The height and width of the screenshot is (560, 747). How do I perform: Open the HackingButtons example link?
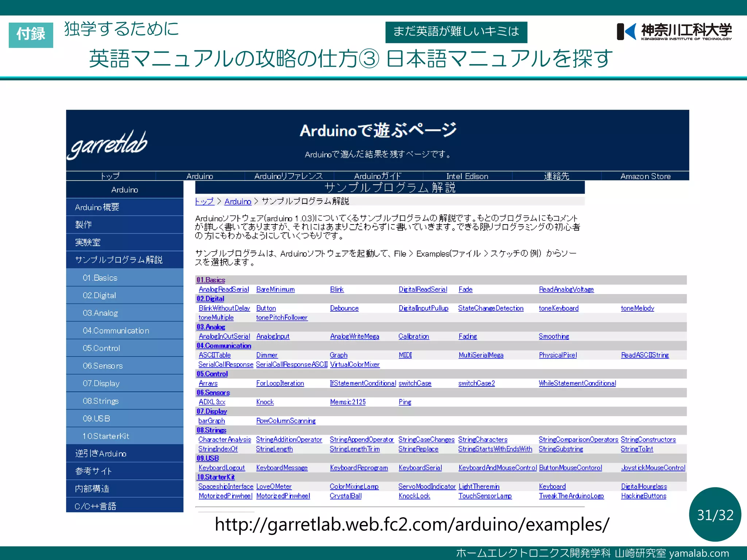(643, 496)
